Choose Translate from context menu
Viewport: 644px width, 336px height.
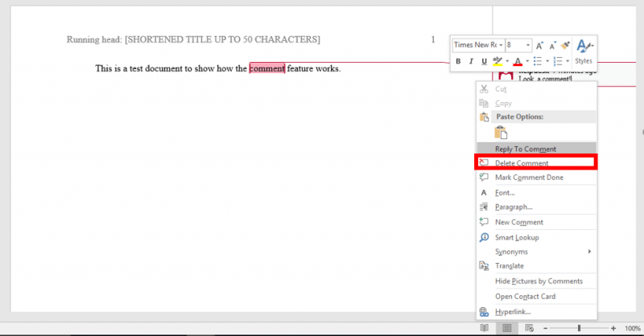click(x=536, y=266)
